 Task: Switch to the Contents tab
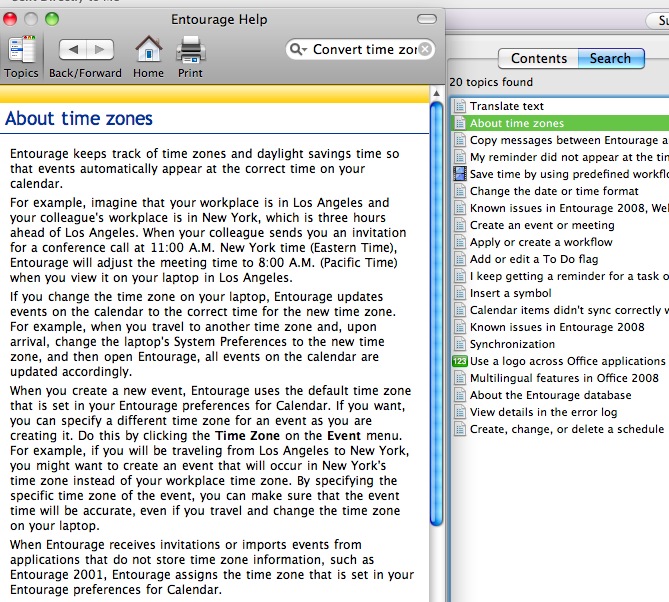[538, 58]
